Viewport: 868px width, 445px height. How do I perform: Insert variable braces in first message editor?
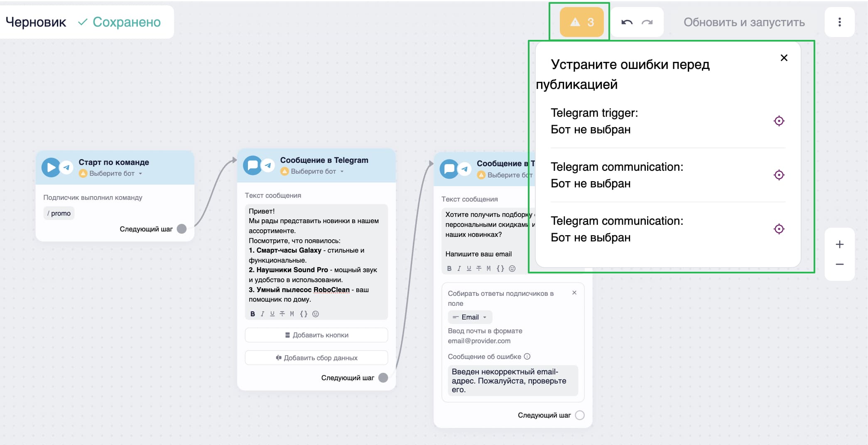pyautogui.click(x=304, y=314)
